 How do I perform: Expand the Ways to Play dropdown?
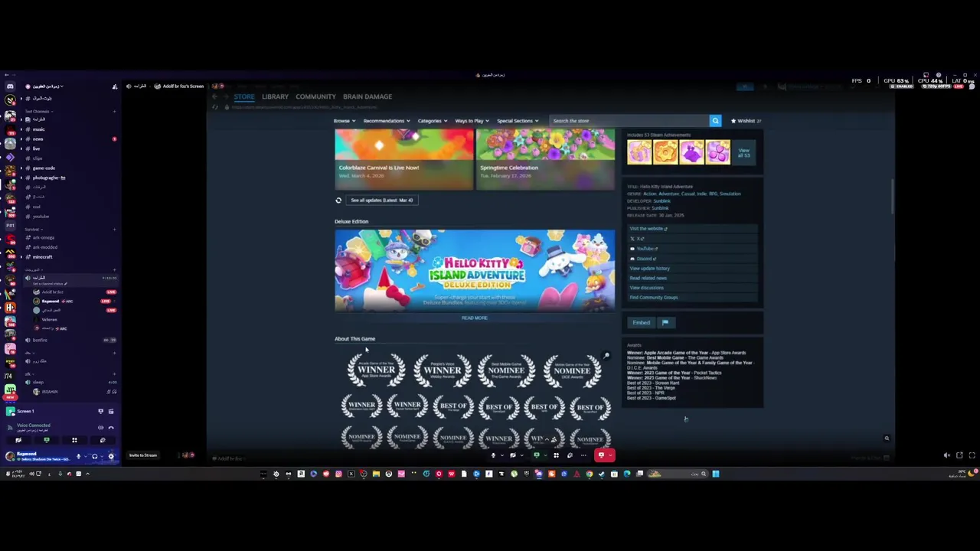coord(472,121)
